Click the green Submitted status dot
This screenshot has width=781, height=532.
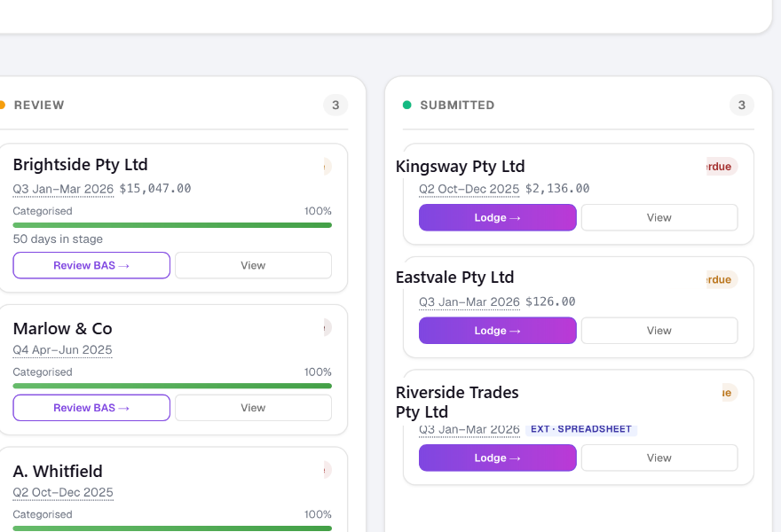[x=407, y=105]
